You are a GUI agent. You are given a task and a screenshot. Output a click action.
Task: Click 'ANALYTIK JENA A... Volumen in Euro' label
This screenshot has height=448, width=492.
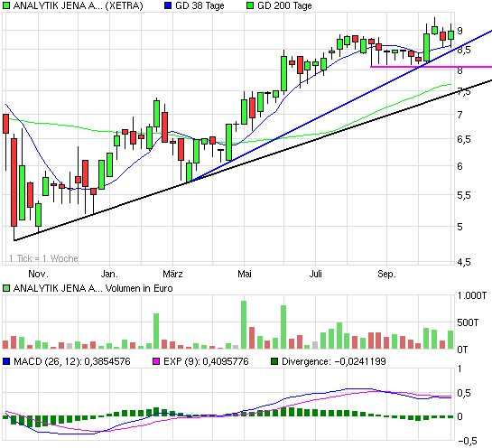[x=93, y=288]
